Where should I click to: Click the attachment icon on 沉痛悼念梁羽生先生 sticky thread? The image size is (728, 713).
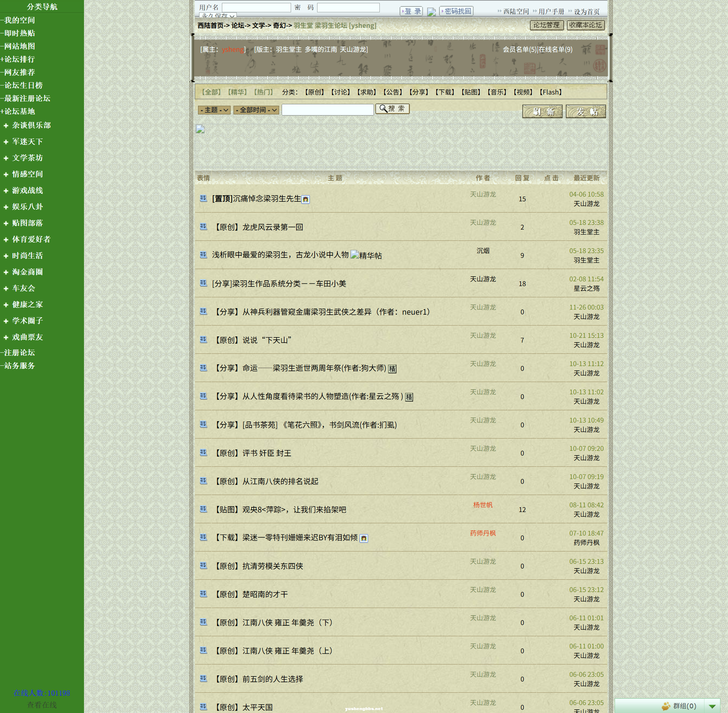(x=306, y=200)
